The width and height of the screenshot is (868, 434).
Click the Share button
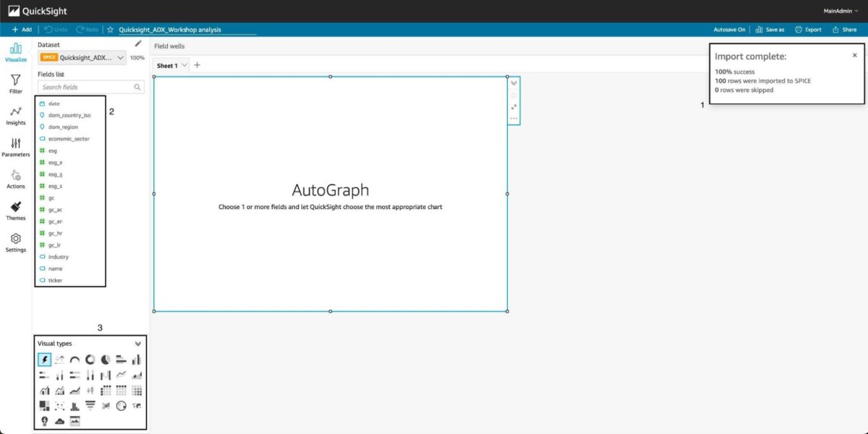point(844,30)
